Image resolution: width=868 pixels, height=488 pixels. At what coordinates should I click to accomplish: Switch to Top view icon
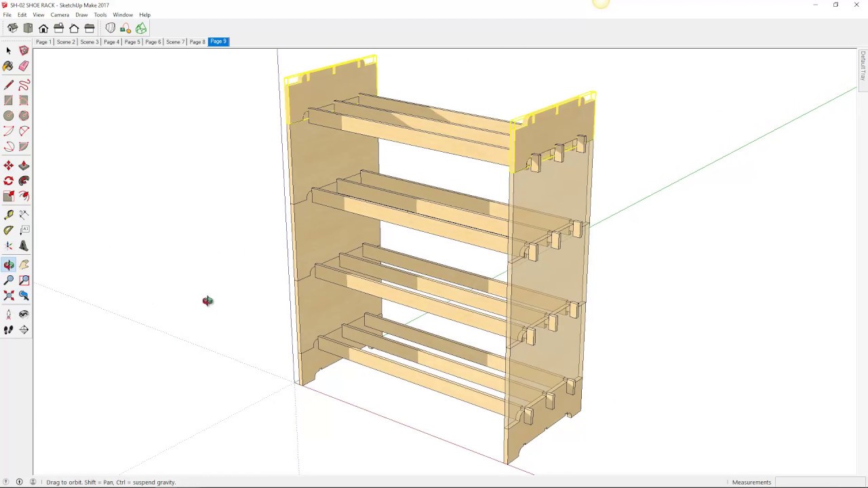pos(28,28)
